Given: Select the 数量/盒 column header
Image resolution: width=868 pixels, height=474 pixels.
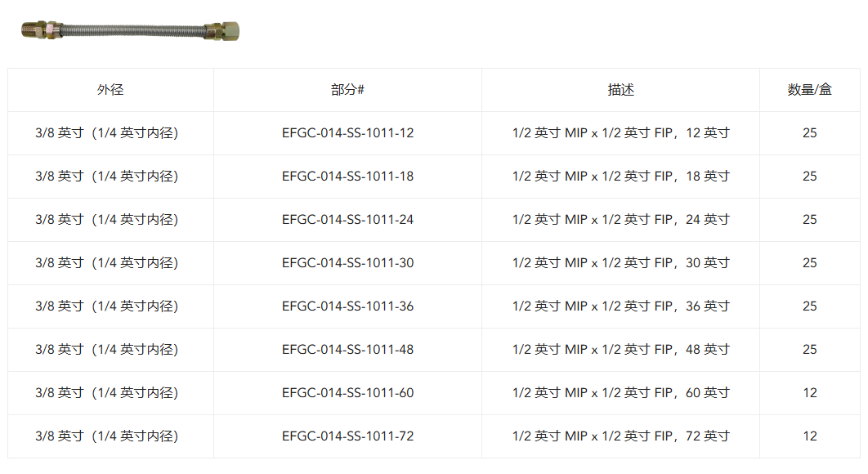Looking at the screenshot, I should 809,90.
